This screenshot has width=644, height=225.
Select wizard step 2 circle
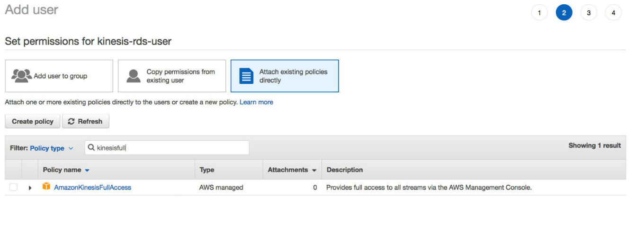click(x=564, y=13)
